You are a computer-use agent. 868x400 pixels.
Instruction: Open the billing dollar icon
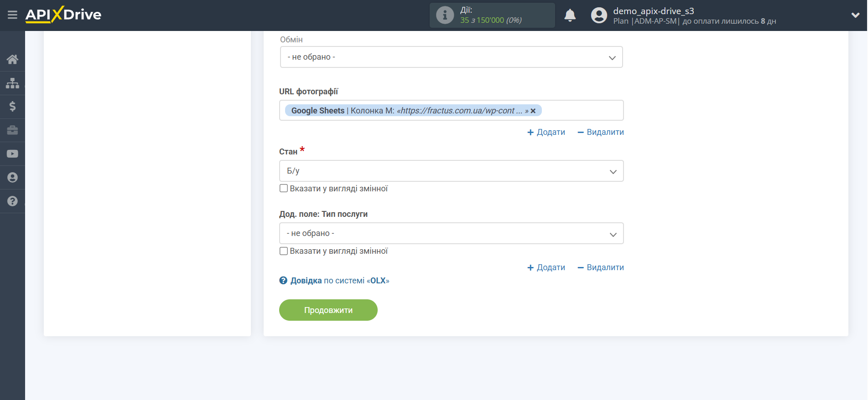tap(12, 107)
